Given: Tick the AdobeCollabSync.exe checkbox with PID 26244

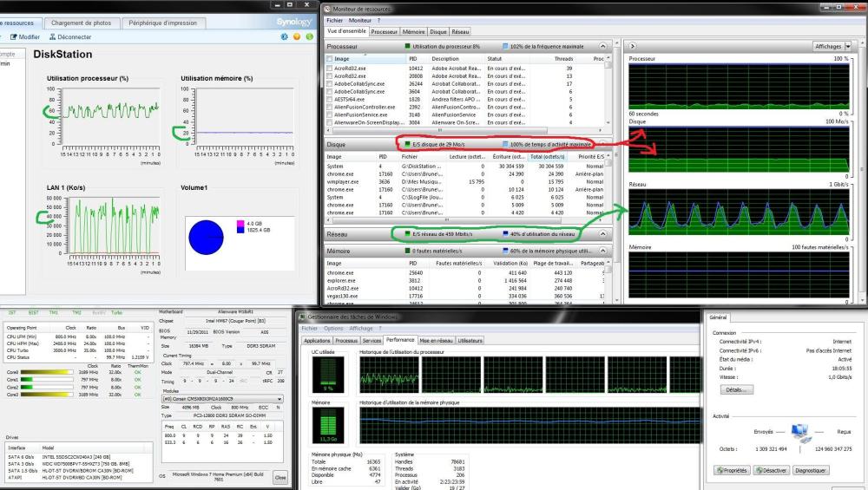Looking at the screenshot, I should pos(329,83).
